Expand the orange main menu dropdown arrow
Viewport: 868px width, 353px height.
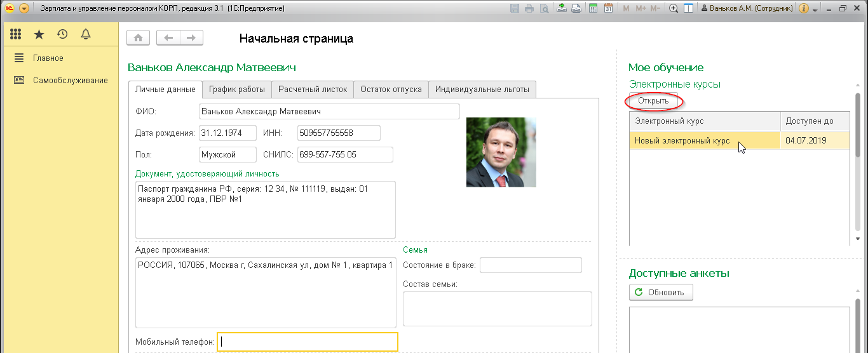click(24, 9)
